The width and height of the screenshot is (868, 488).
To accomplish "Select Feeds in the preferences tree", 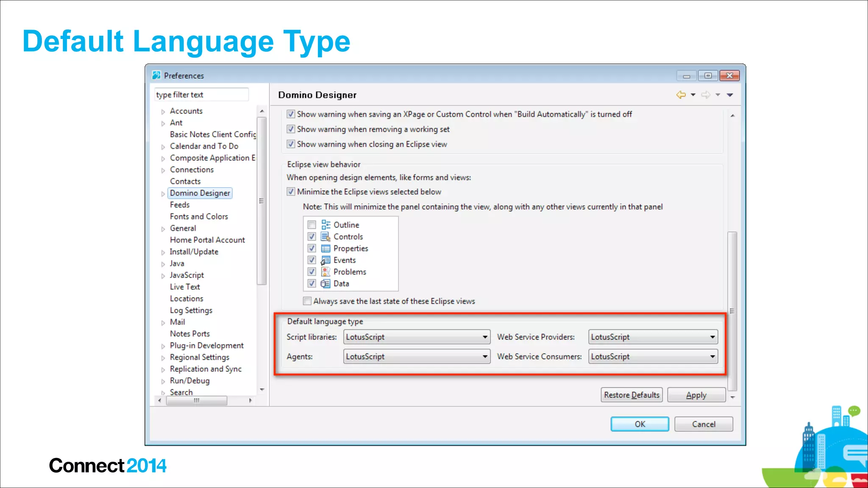I will (x=180, y=205).
